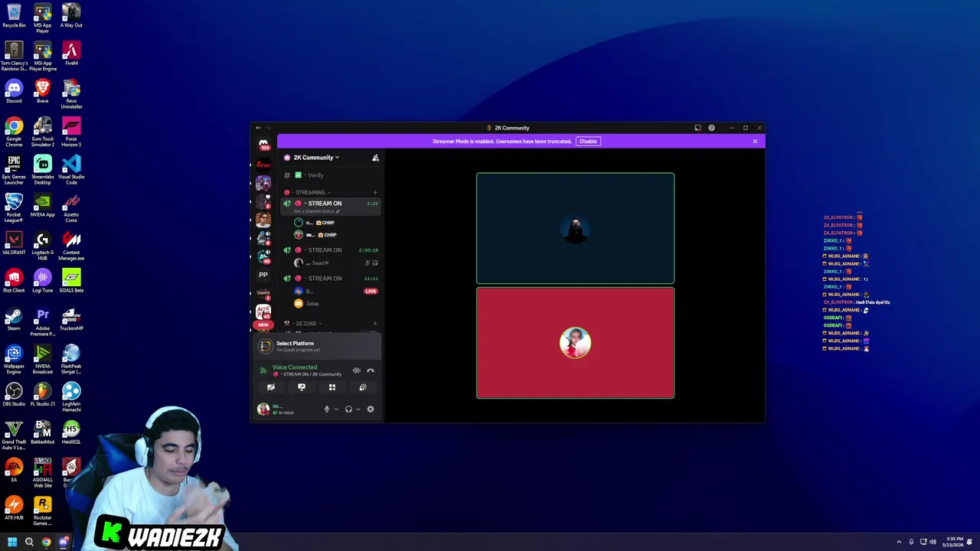Click the NEW unread indicator in server list
Viewport: 980px width, 551px height.
(x=263, y=324)
